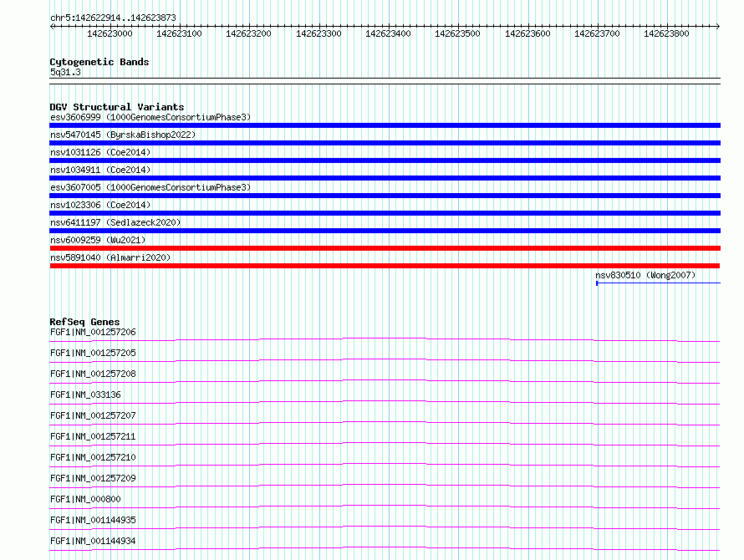Click ruler position 142623500
Screen dimensions: 744x560
[457, 33]
